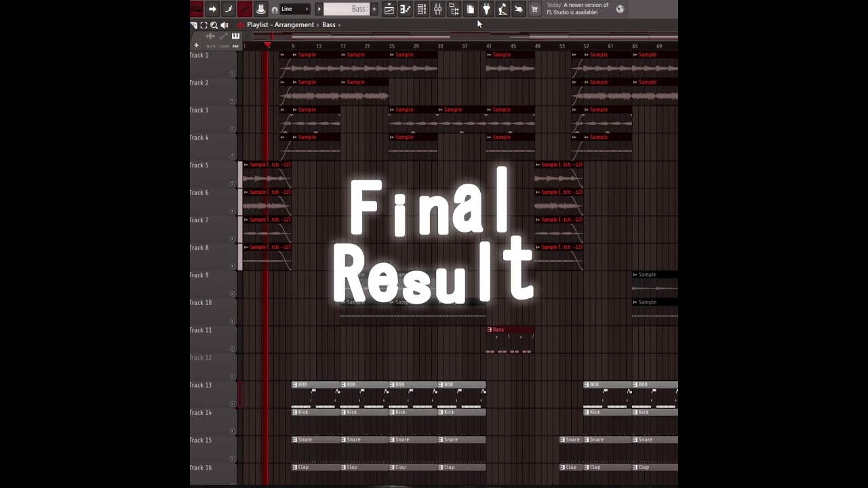The width and height of the screenshot is (868, 488).
Task: Click Playlist in the title breadcrumb
Action: click(257, 25)
